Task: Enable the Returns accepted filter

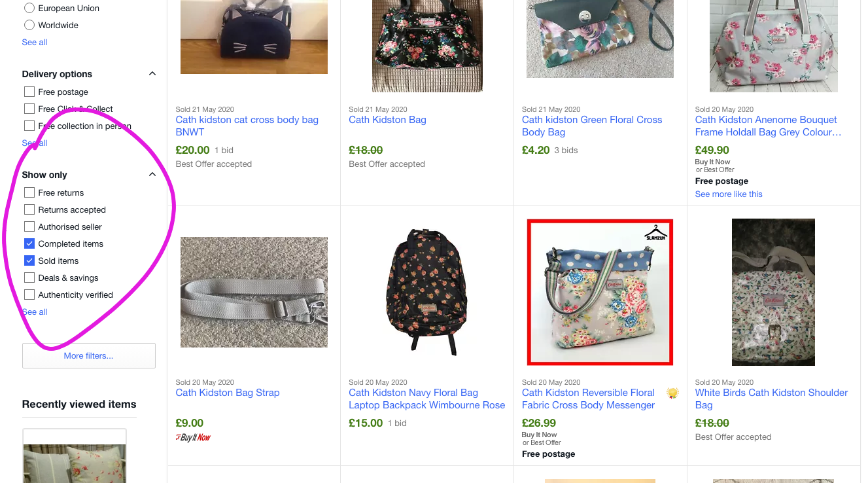Action: tap(29, 209)
